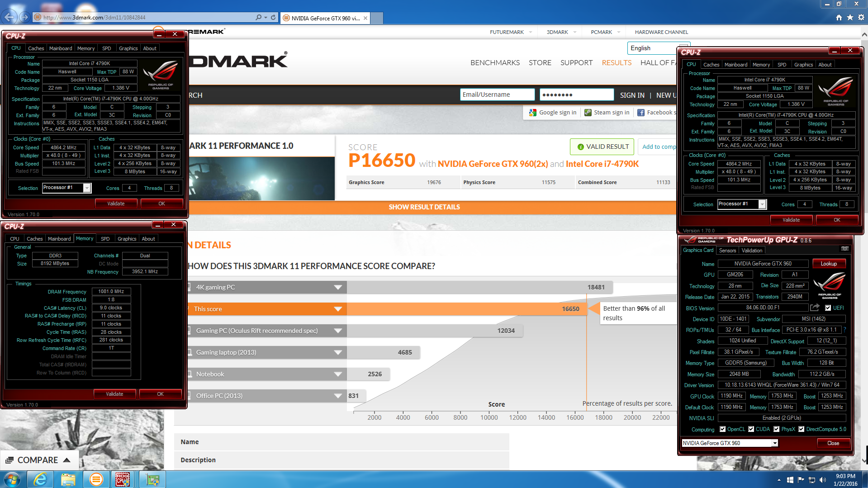Click the browser Forward arrow button

(x=25, y=17)
